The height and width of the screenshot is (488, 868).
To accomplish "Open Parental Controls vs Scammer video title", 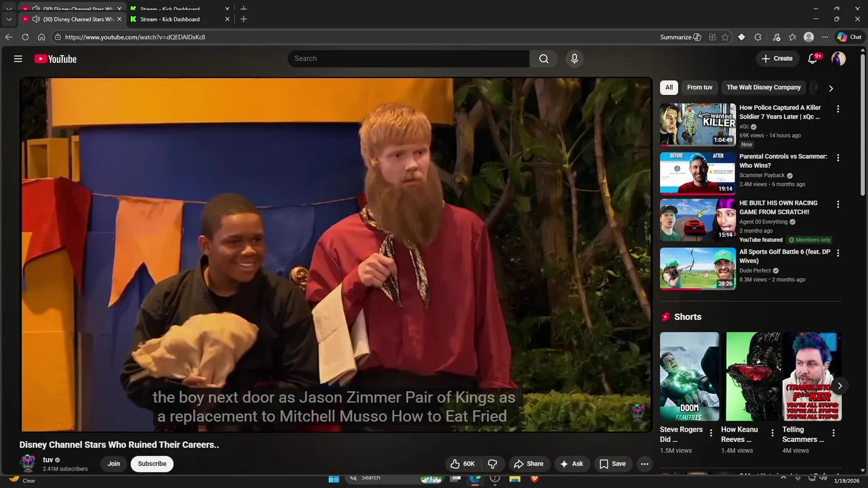I will point(783,161).
